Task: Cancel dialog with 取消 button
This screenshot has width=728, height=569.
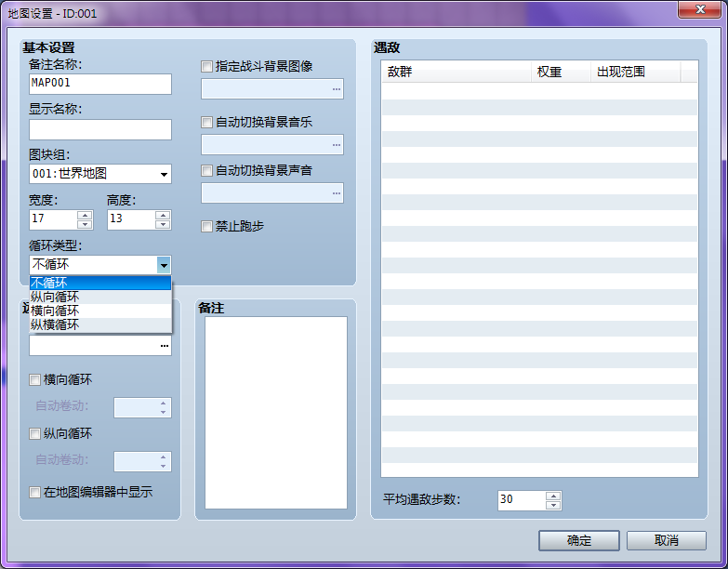Action: tap(667, 541)
